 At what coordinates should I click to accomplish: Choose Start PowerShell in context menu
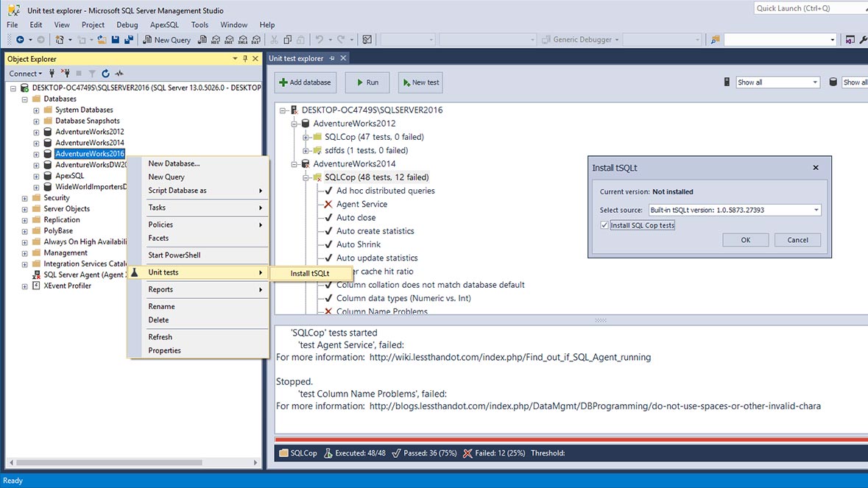[198, 255]
